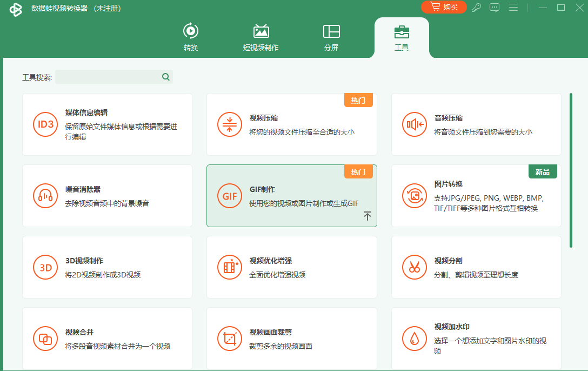
Task: Pin the GIF tool to top
Action: (367, 216)
